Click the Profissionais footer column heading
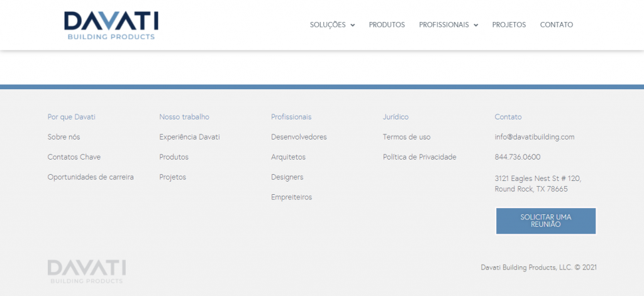644x296 pixels. click(291, 117)
